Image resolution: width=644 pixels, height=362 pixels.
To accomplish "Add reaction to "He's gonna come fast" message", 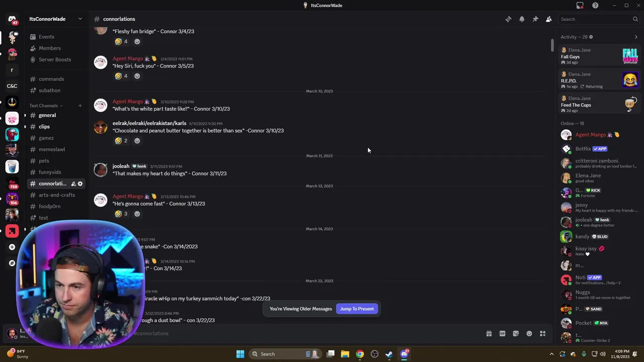I will click(137, 214).
